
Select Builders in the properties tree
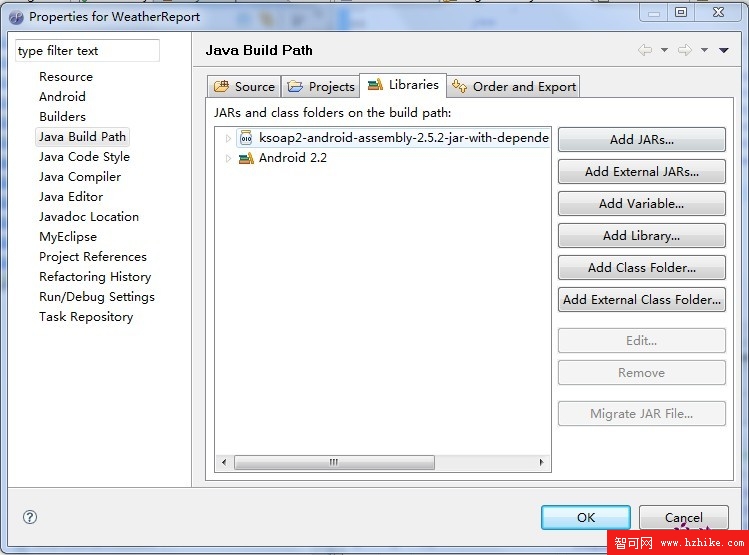(x=63, y=117)
